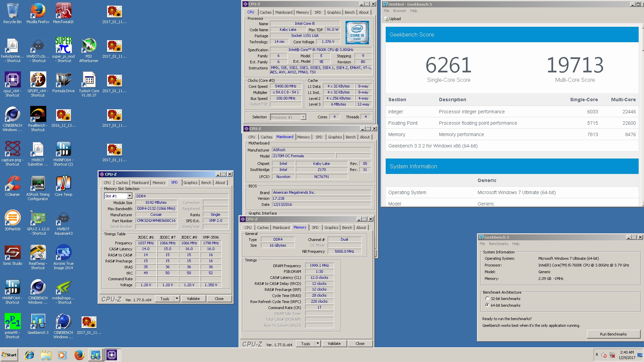Open MemTweakIt desktop icon
This screenshot has width=644, height=362.
coord(63,13)
